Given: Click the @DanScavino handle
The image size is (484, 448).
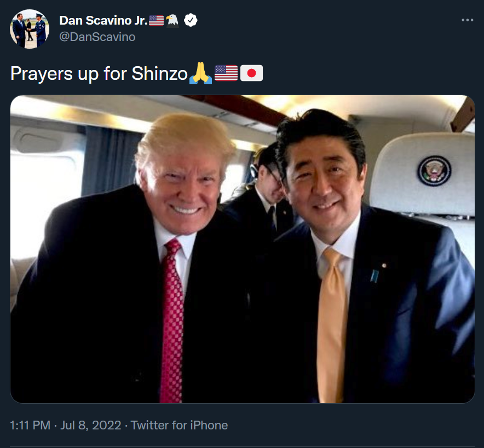Looking at the screenshot, I should [x=97, y=37].
